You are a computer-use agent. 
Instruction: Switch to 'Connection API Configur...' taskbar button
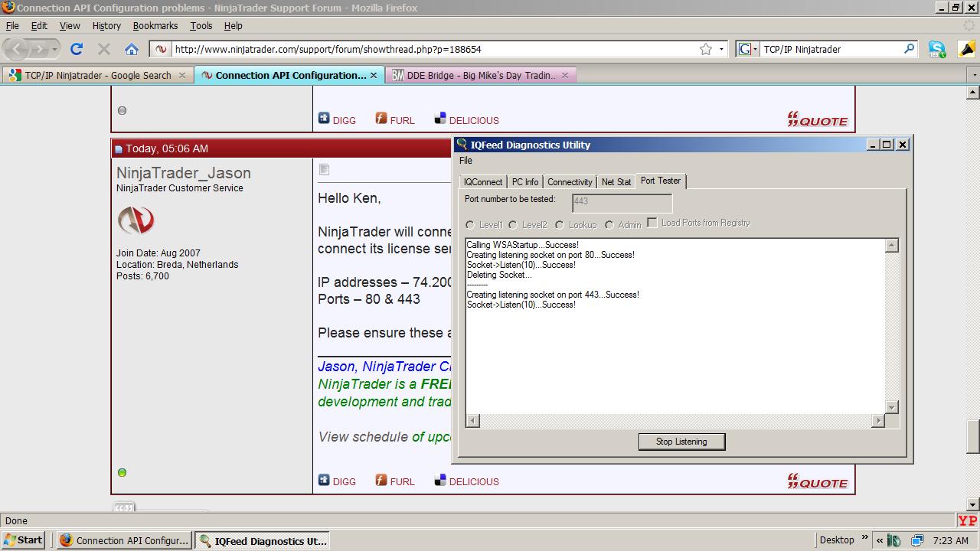tap(124, 540)
